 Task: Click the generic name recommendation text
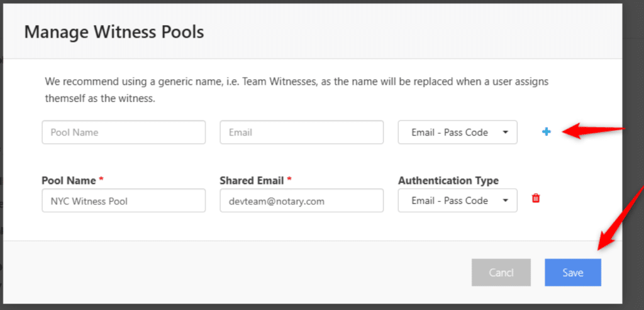pos(297,90)
